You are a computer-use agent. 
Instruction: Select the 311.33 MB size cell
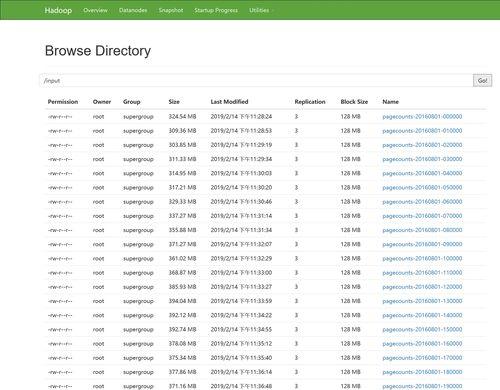click(182, 159)
